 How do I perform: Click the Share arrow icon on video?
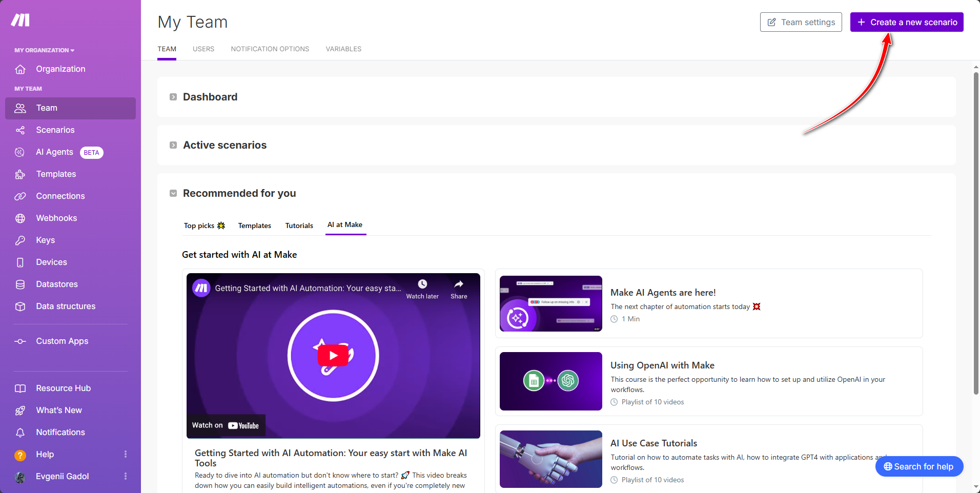click(x=459, y=284)
